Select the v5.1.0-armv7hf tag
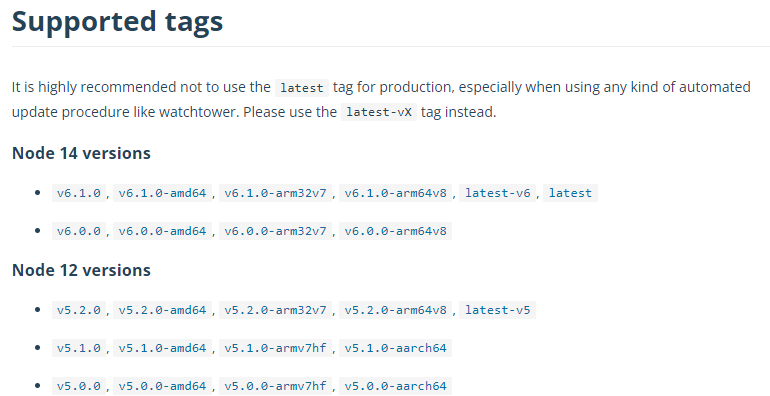770x396 pixels. [275, 348]
